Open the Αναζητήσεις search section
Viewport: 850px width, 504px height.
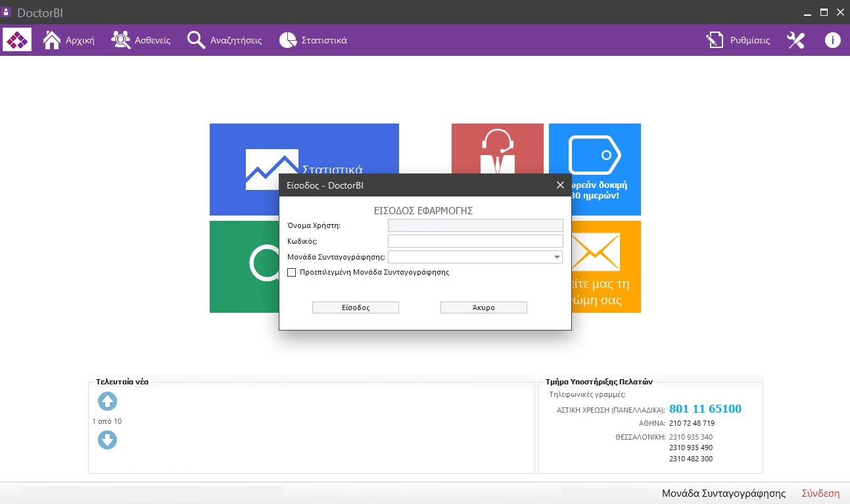(225, 40)
